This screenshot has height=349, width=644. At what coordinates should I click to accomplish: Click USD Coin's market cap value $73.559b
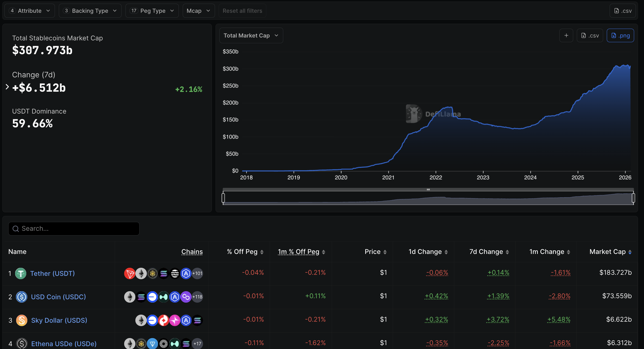pyautogui.click(x=617, y=296)
